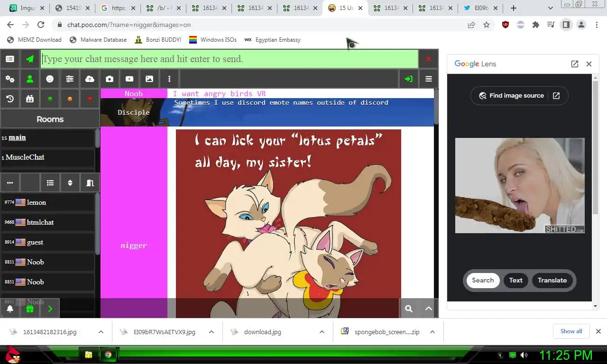The width and height of the screenshot is (607, 364).
Task: Clear message with red X icon
Action: click(x=428, y=59)
